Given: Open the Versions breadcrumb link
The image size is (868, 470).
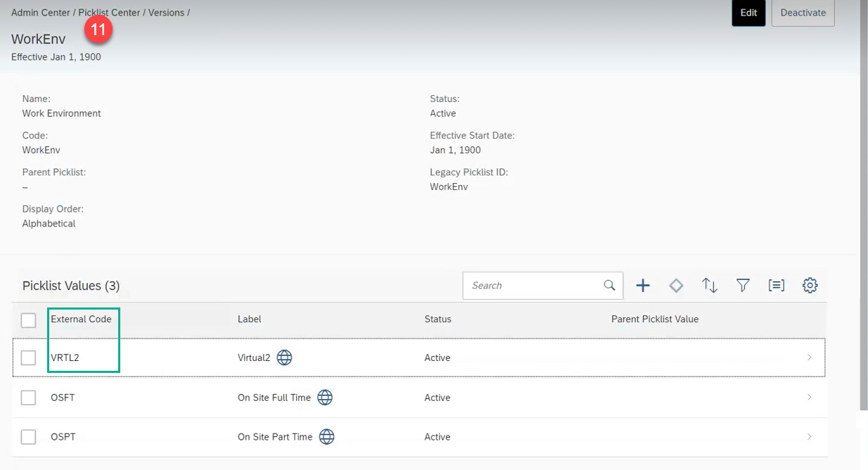Looking at the screenshot, I should point(166,13).
